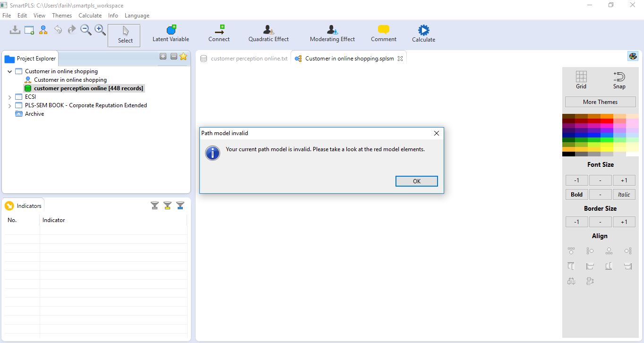Image resolution: width=644 pixels, height=343 pixels.
Task: Open the View menu
Action: coord(40,16)
